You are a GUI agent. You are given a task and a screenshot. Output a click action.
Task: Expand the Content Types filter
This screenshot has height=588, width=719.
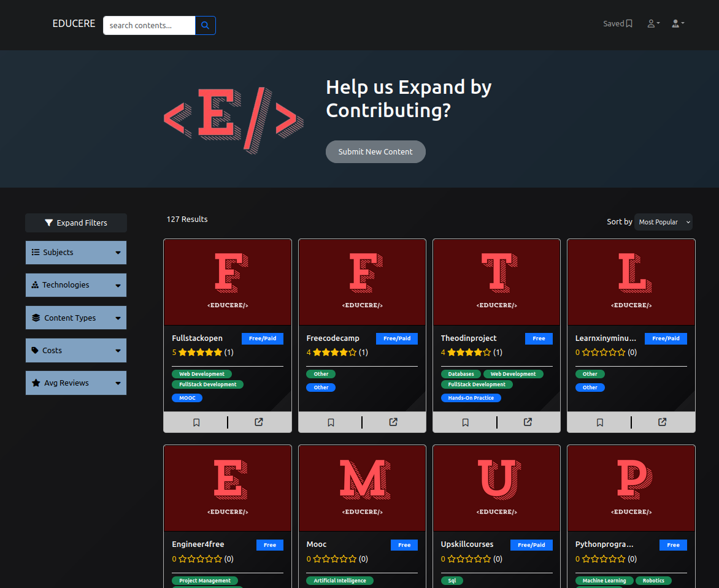click(76, 318)
